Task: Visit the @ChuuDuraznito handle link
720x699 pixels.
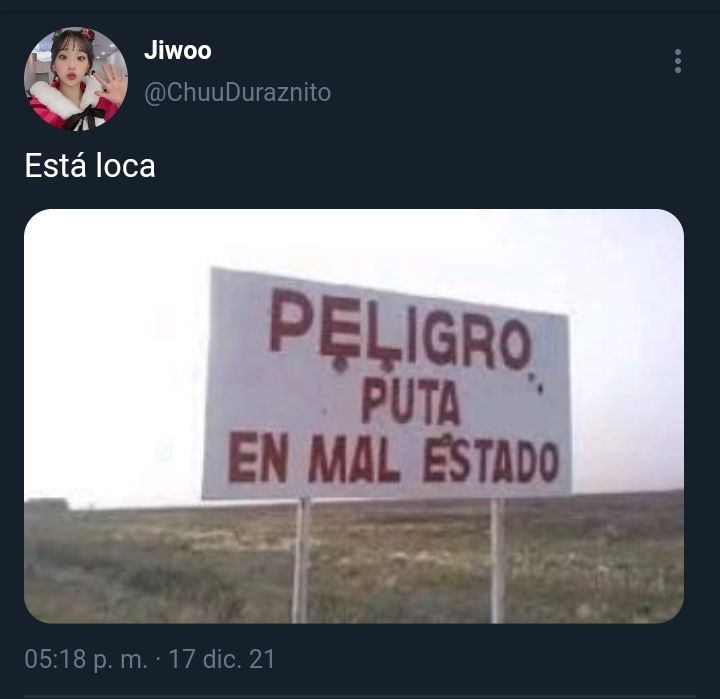Action: [237, 92]
